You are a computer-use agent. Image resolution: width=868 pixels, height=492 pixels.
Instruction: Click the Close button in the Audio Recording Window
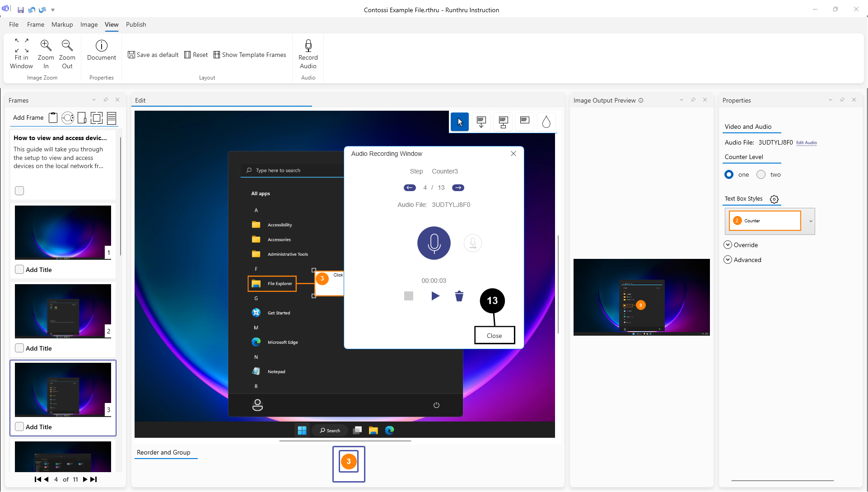[494, 336]
